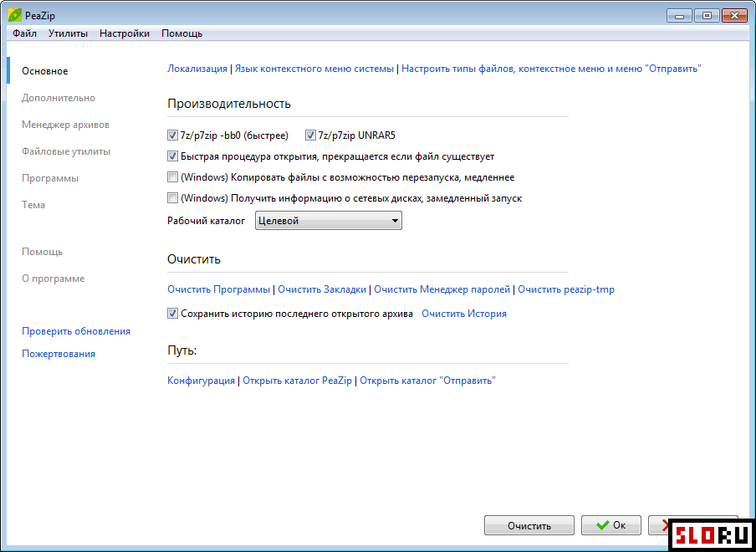This screenshot has width=756, height=552.
Task: Click Очистить История link
Action: point(464,314)
